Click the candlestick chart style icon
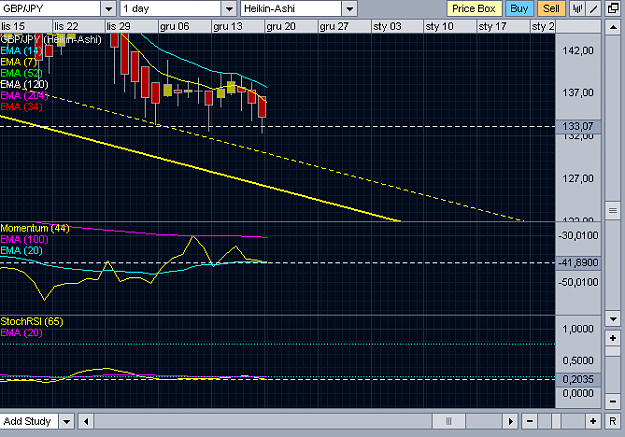The width and height of the screenshot is (625, 437). (577, 8)
